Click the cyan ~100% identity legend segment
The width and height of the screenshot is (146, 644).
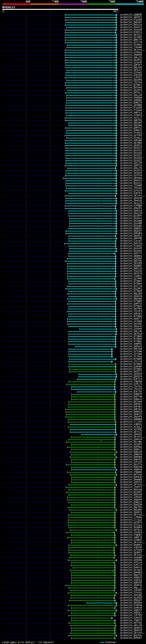tap(130, 4)
